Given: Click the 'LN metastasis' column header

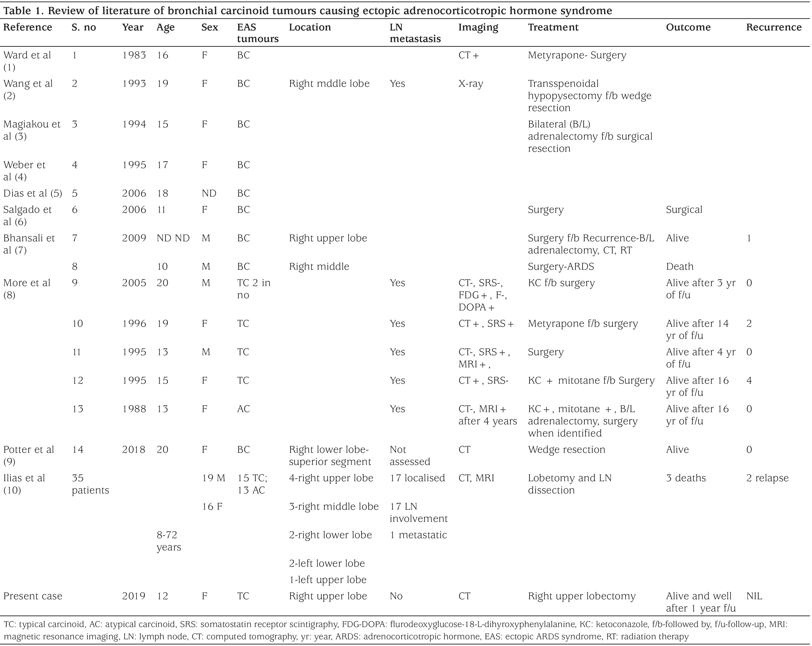Looking at the screenshot, I should 415,33.
